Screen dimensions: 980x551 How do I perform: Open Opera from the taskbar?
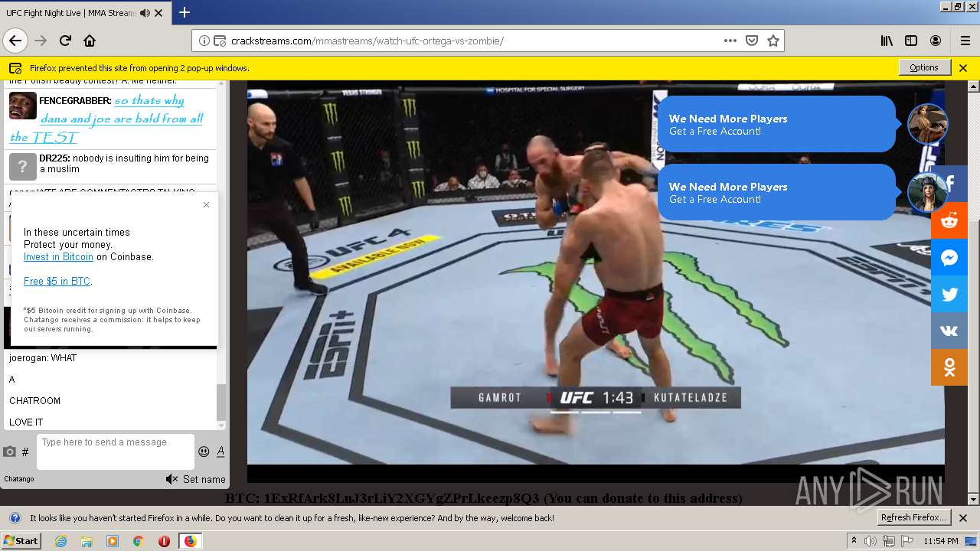click(x=164, y=541)
